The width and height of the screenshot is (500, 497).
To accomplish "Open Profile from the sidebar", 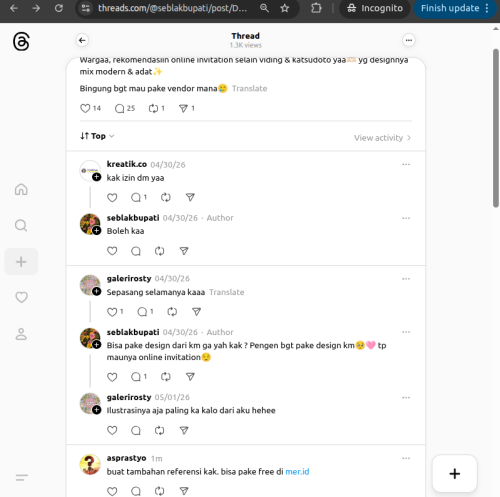I will pyautogui.click(x=21, y=334).
